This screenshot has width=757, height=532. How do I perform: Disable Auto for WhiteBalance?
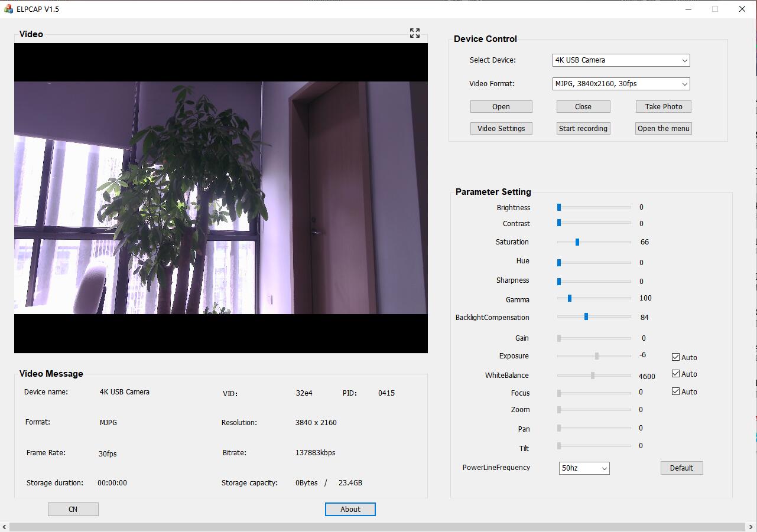pyautogui.click(x=675, y=374)
